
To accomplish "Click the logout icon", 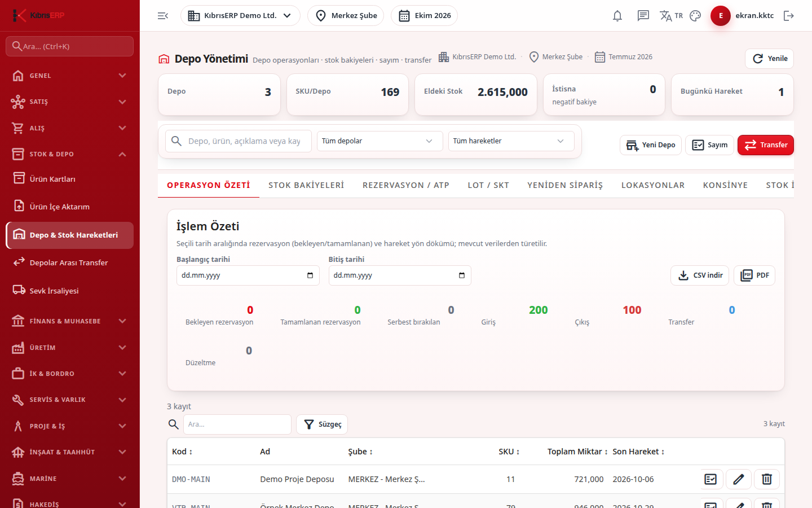I will 789,16.
